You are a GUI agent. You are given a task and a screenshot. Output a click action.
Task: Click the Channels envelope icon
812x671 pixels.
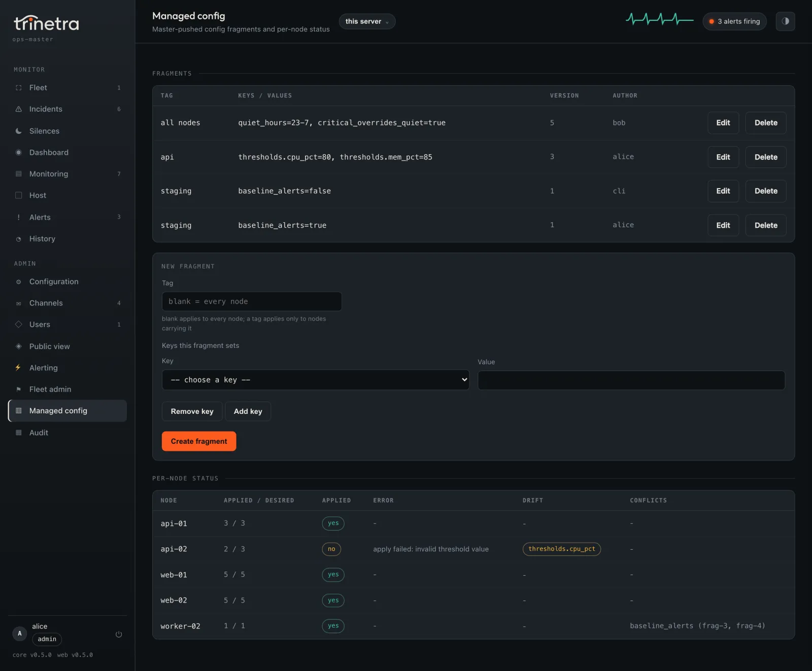[19, 303]
